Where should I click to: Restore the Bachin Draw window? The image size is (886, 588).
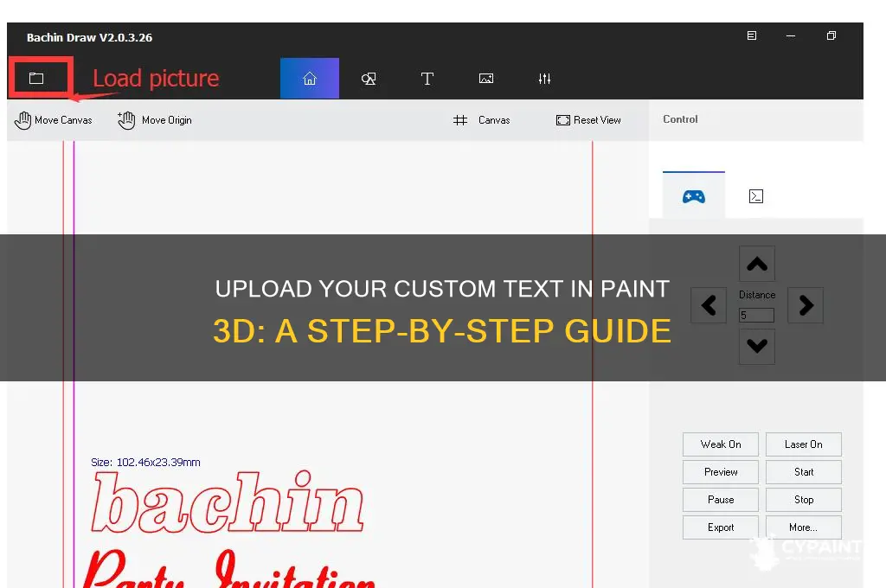[x=831, y=35]
